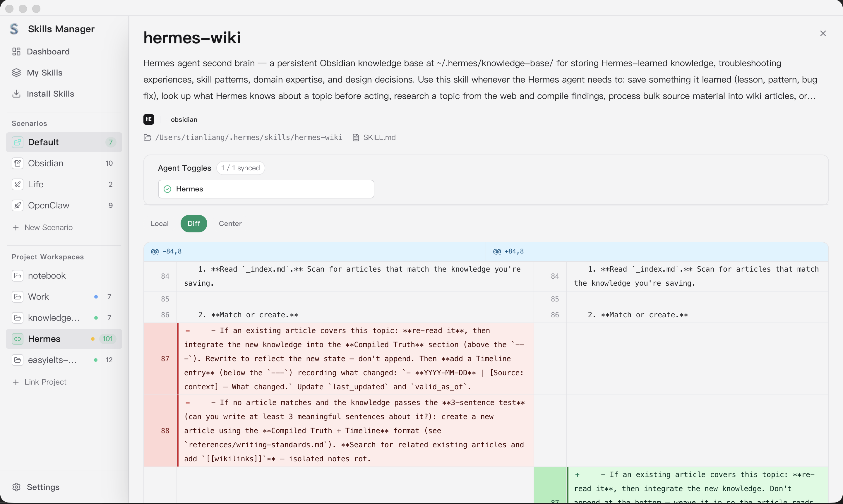Viewport: 843px width, 504px height.
Task: Click the HE agent badge icon
Action: pyautogui.click(x=148, y=119)
